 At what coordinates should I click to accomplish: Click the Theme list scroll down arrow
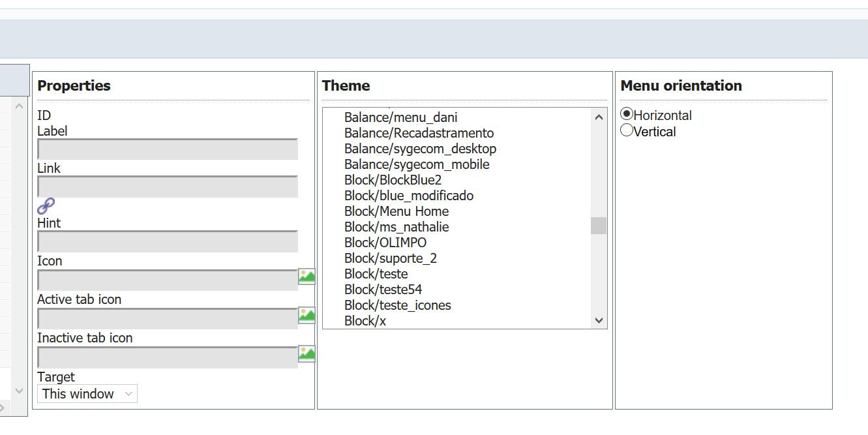599,320
